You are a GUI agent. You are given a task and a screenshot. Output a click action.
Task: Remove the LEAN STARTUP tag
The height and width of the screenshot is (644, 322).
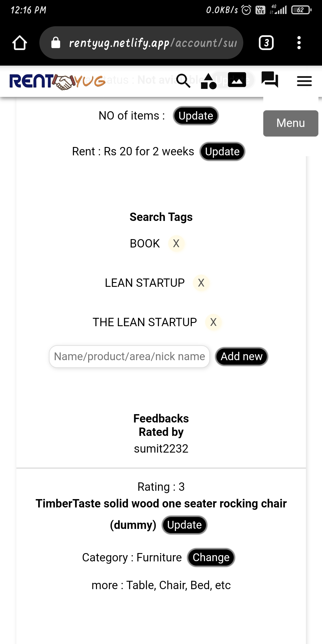(x=201, y=283)
